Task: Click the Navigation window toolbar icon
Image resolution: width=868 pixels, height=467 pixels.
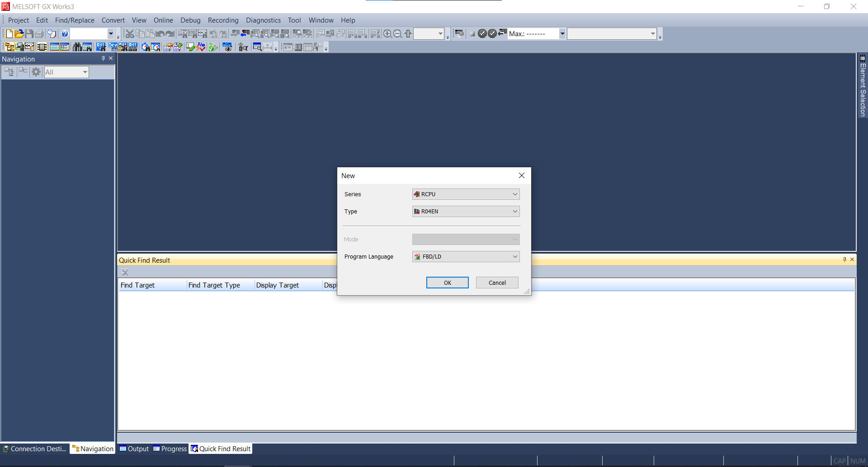Action: pos(9,47)
